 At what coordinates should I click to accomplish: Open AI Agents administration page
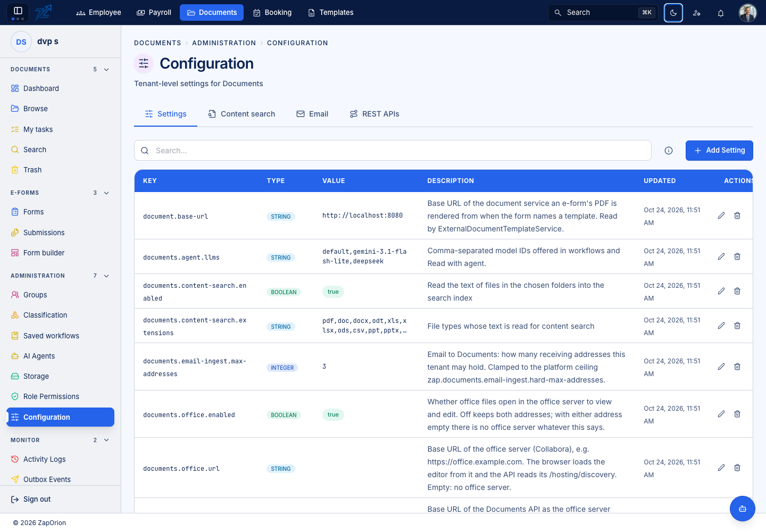coord(60,356)
